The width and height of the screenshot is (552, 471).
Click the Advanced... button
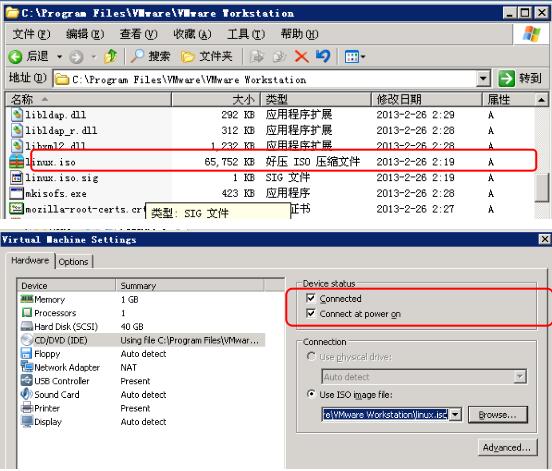point(507,447)
